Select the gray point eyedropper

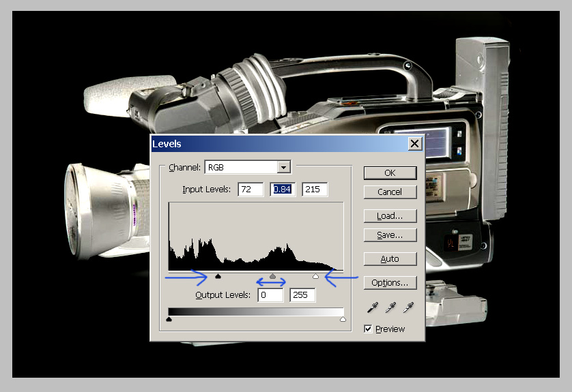click(x=390, y=307)
